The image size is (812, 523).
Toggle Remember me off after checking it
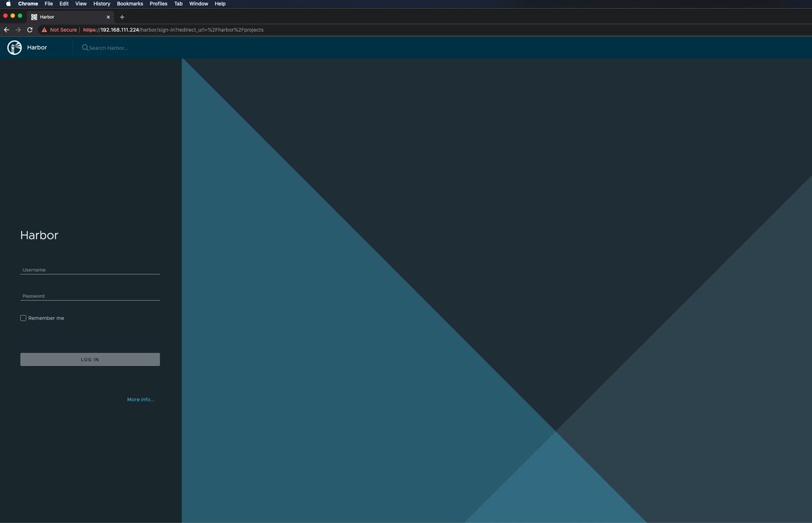click(23, 317)
